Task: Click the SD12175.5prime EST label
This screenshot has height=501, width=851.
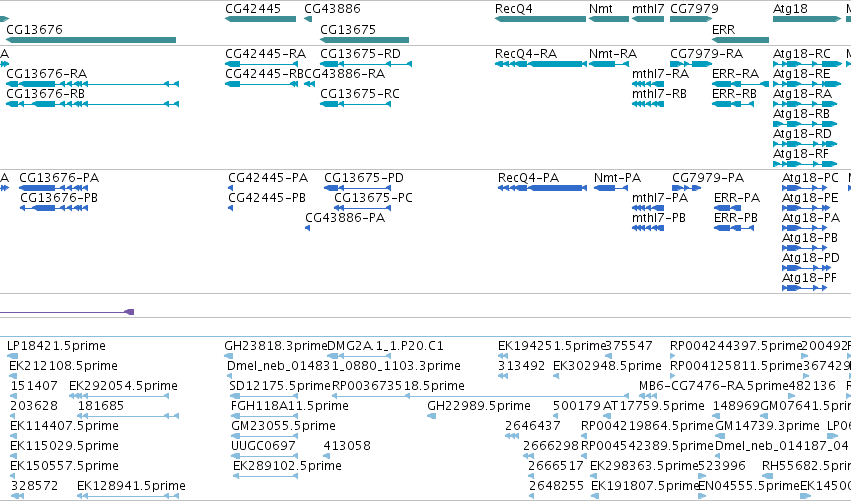Action: (x=280, y=386)
